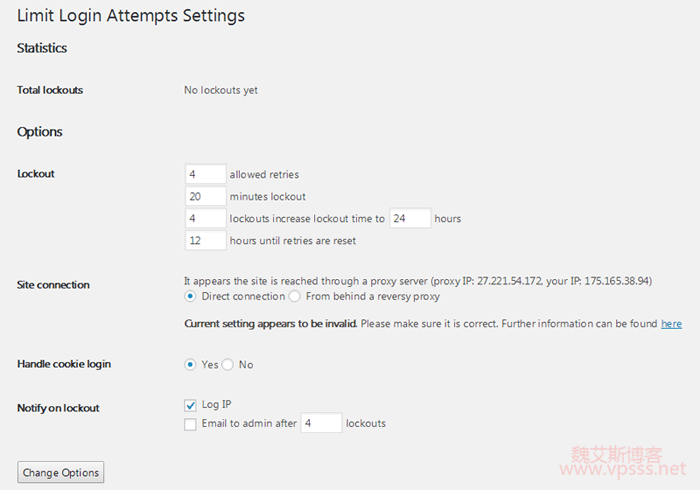
Task: Click the Limit Login Attempts Settings heading
Action: pos(131,16)
